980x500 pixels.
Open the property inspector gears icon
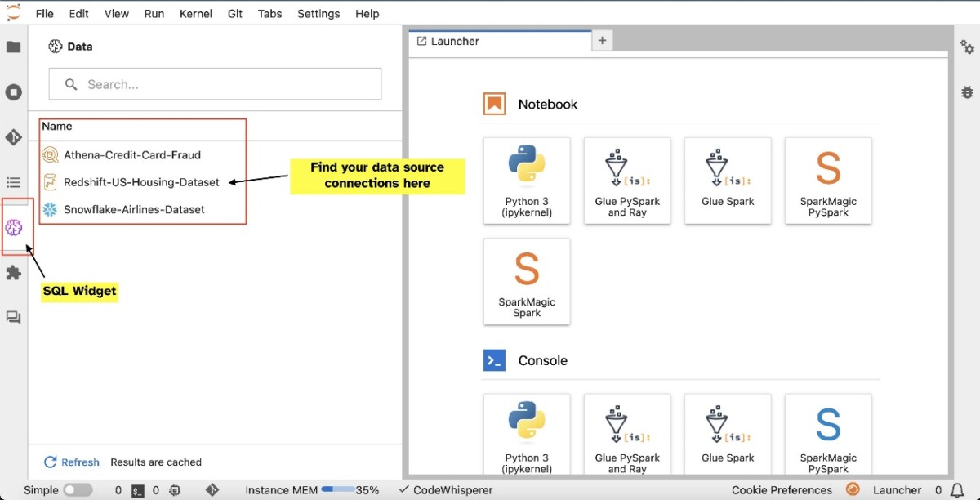(x=967, y=47)
